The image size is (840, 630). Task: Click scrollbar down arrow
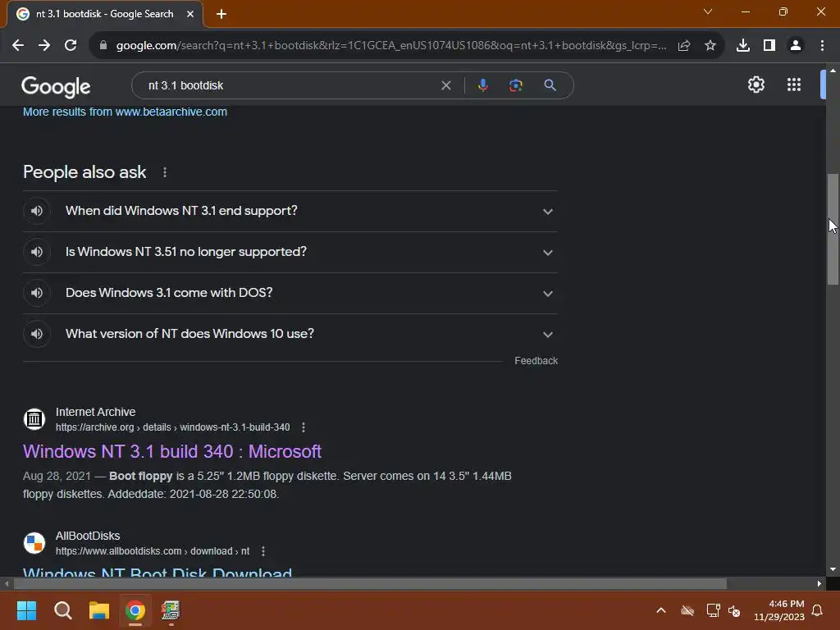[833, 569]
